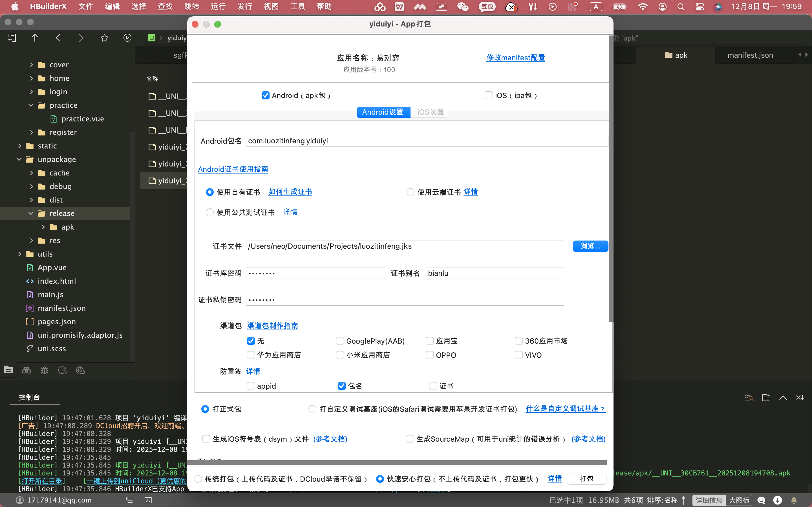Click the terminal icon in status bar
The width and height of the screenshot is (812, 507).
148,500
